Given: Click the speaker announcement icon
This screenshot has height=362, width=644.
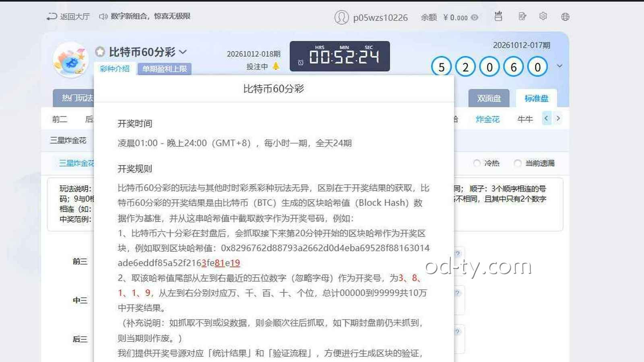Looking at the screenshot, I should click(103, 16).
